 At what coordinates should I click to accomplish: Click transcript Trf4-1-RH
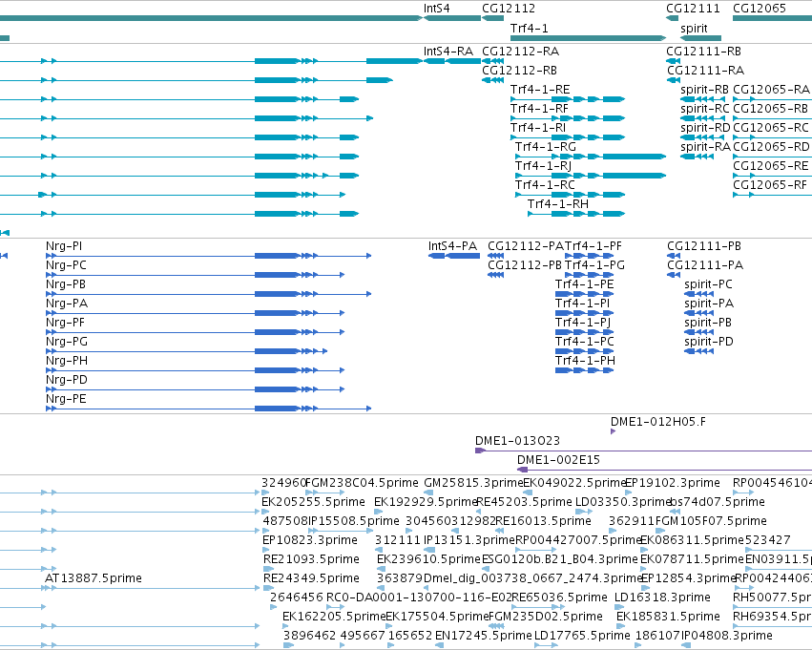[x=558, y=204]
